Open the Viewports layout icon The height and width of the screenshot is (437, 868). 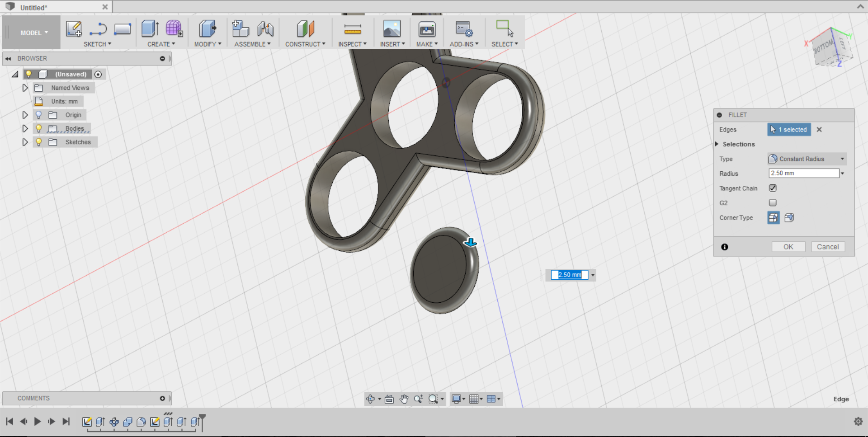pos(491,399)
